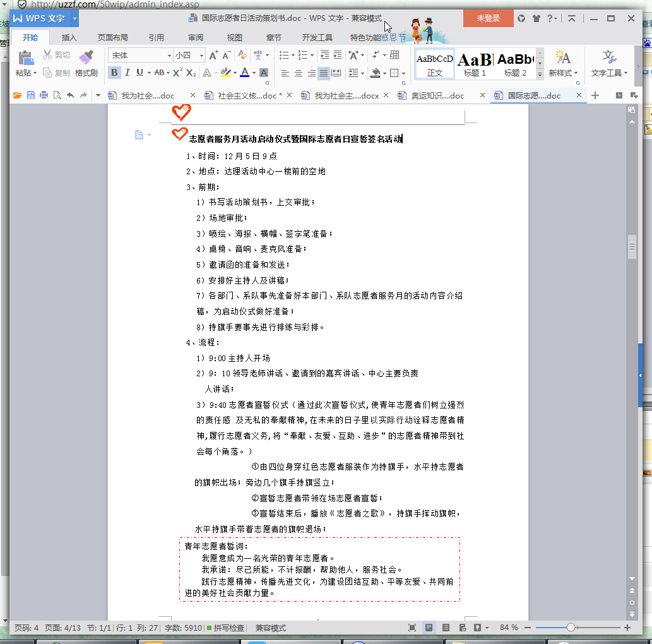The width and height of the screenshot is (652, 644).
Task: Click insert table grid icon in ribbon
Action: 394,55
